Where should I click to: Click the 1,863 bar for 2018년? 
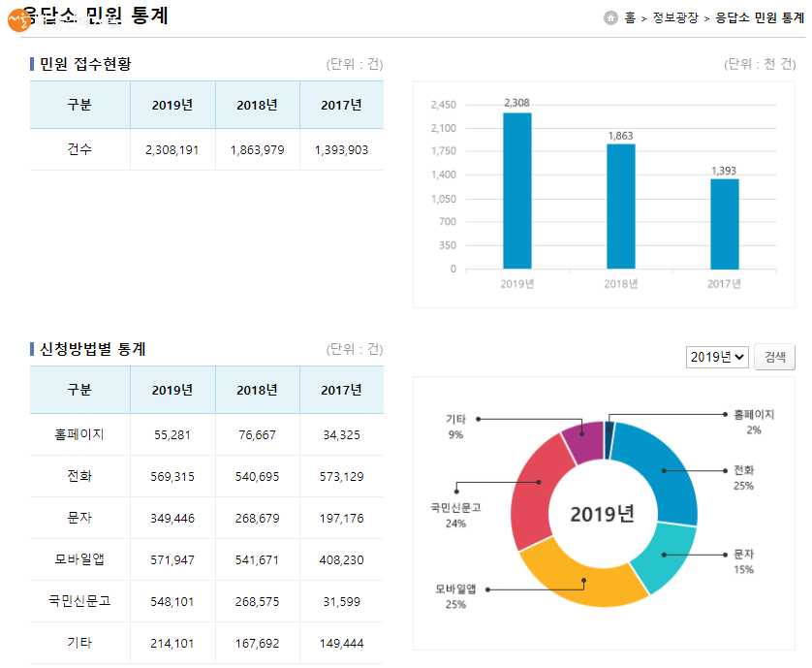coord(620,206)
